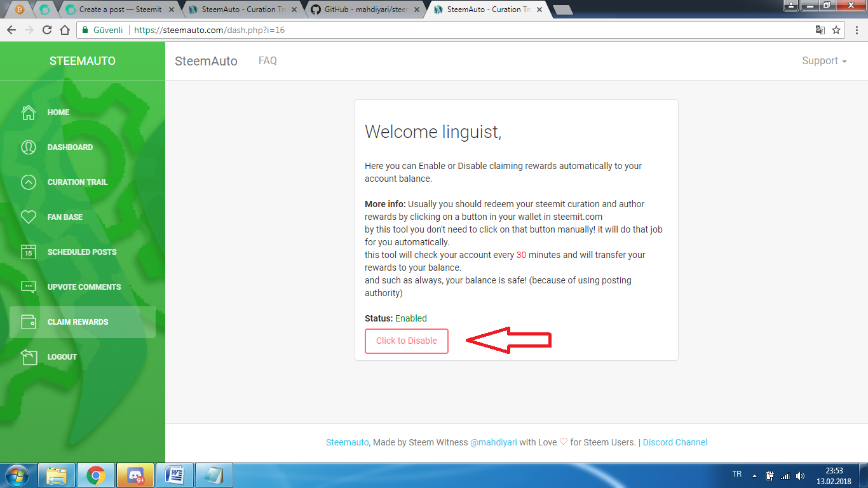The width and height of the screenshot is (868, 488).
Task: Click the Curation Trail chevron icon
Action: coord(29,182)
